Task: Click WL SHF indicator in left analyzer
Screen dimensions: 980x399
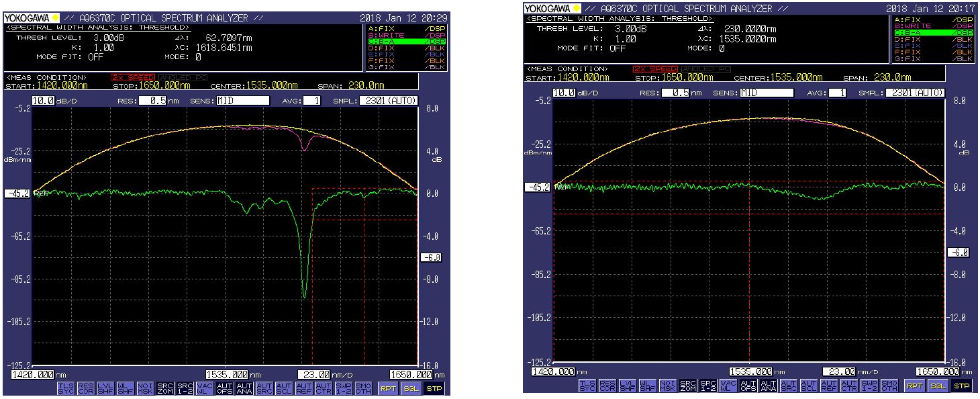Action: (126, 388)
